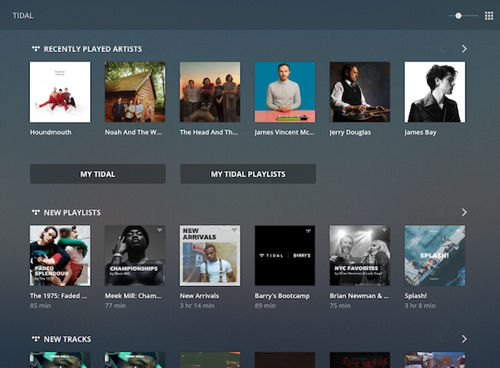Click the TIDAL header title
The width and height of the screenshot is (500, 368).
[x=23, y=16]
